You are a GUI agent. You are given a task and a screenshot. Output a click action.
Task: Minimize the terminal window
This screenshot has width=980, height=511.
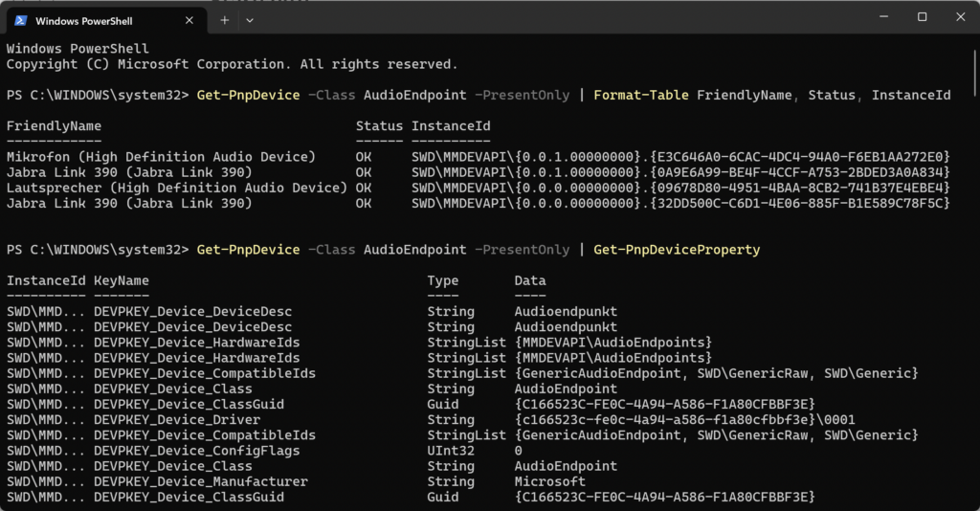(883, 17)
